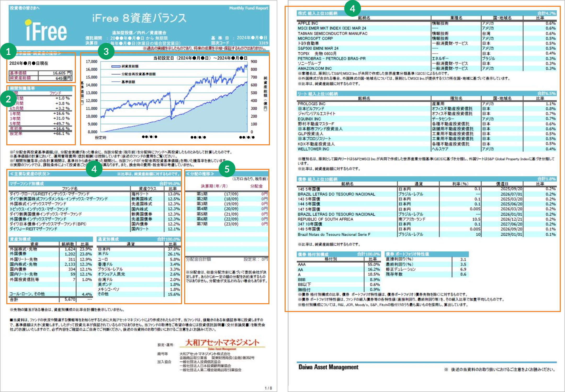
Task: Click the 'Monthly Fund Report' header text
Action: click(x=248, y=8)
